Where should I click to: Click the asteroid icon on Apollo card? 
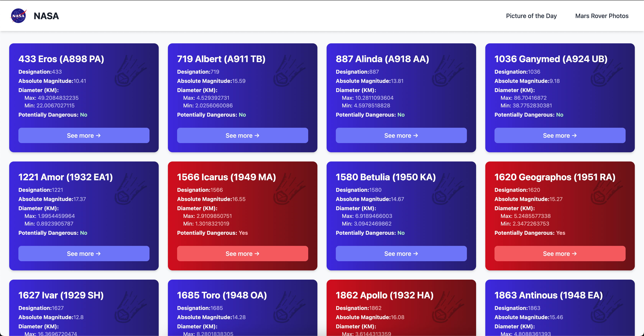pos(448,307)
